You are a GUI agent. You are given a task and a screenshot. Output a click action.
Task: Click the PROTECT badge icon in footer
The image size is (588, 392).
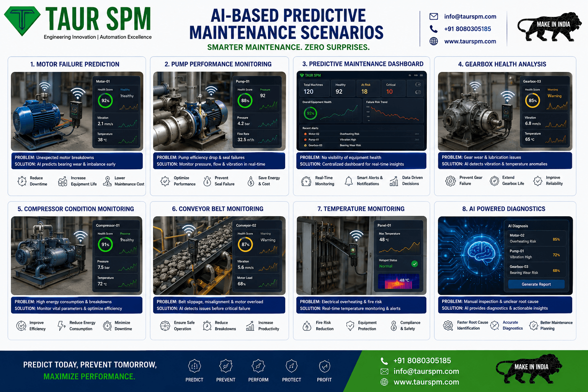(x=292, y=366)
